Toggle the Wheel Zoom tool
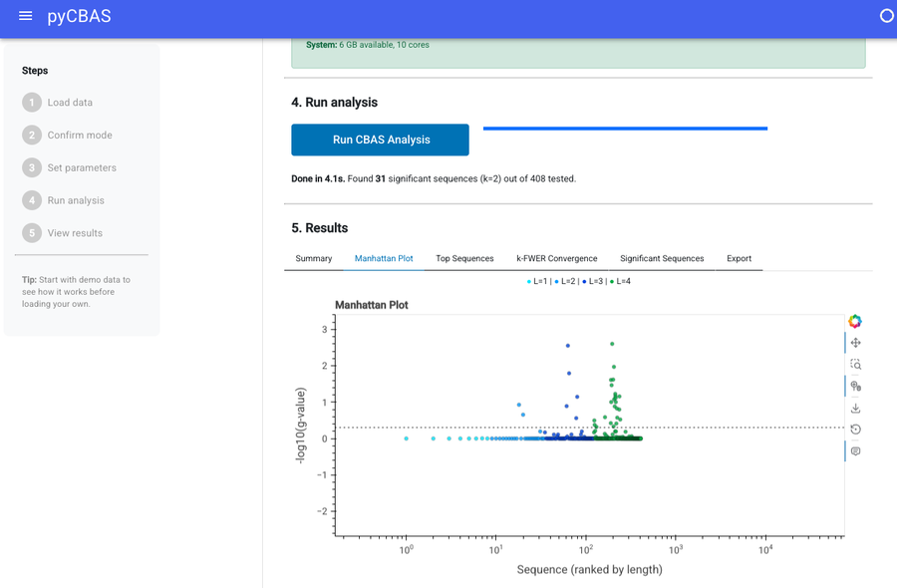 855,386
